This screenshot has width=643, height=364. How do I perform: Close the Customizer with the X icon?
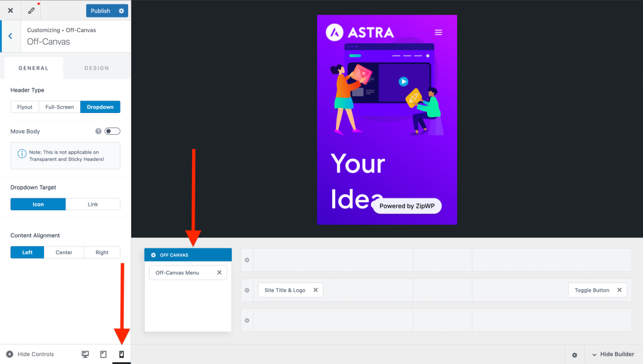10,11
